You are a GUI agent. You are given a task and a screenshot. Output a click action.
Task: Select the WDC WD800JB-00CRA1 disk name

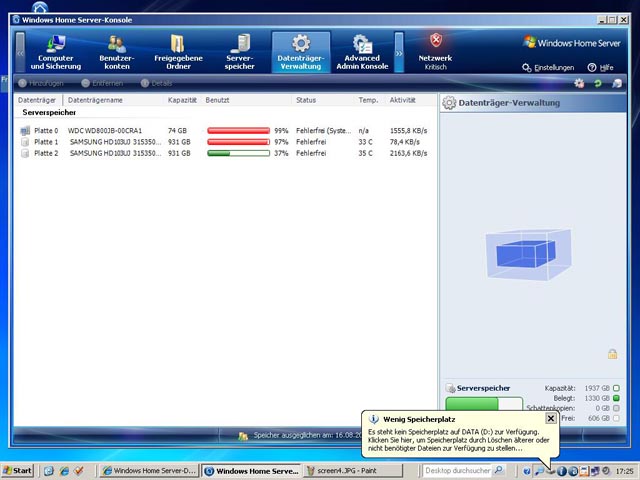point(105,131)
